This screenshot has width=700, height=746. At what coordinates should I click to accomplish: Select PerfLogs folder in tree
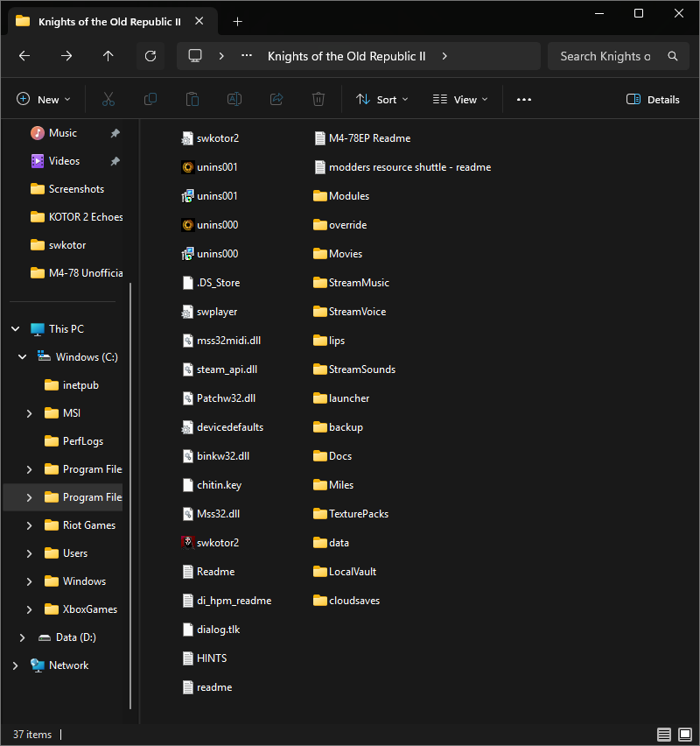point(73,441)
